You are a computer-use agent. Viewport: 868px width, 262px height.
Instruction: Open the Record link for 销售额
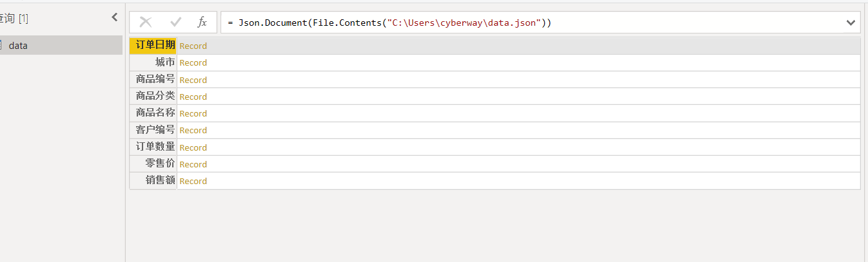(x=193, y=181)
